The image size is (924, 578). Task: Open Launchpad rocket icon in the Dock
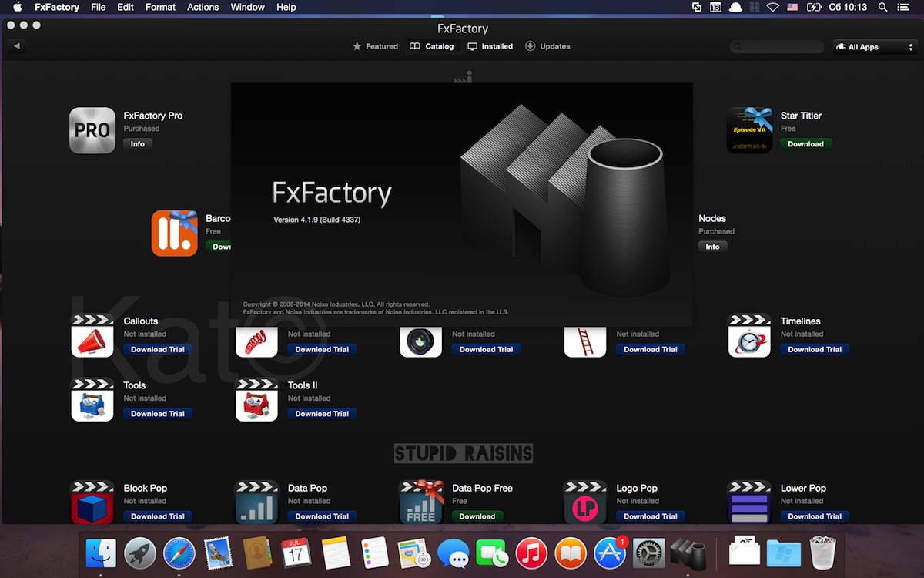[140, 553]
